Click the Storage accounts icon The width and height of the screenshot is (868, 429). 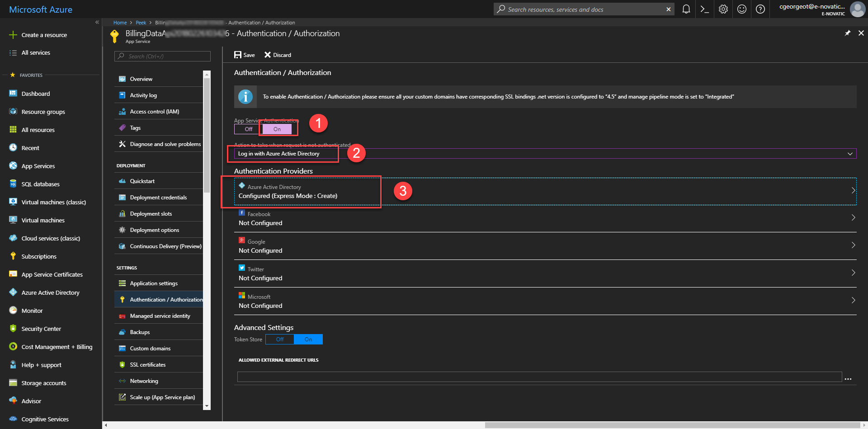coord(13,382)
